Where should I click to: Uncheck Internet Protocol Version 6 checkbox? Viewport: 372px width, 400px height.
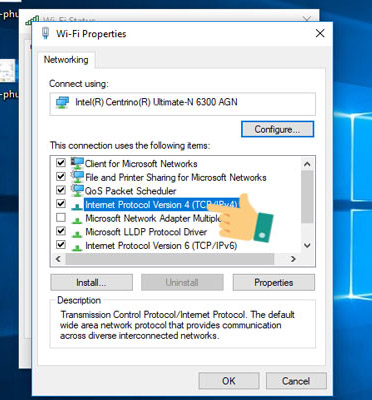tap(61, 245)
